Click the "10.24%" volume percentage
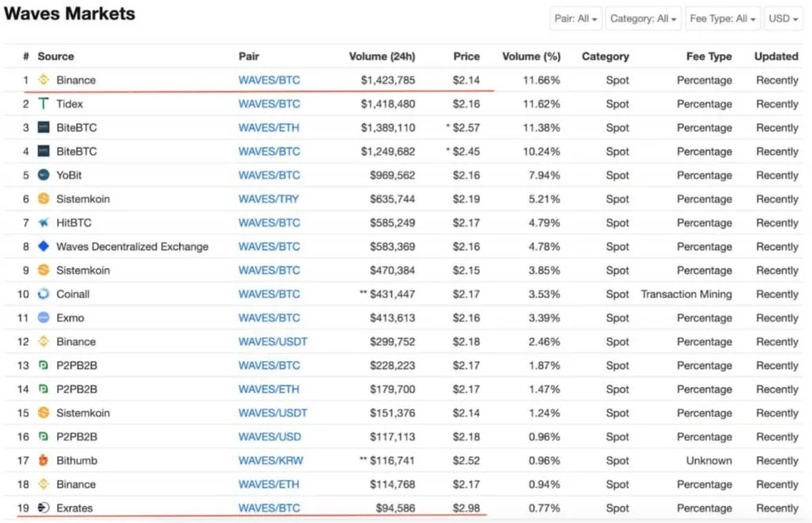This screenshot has width=812, height=523. (542, 151)
